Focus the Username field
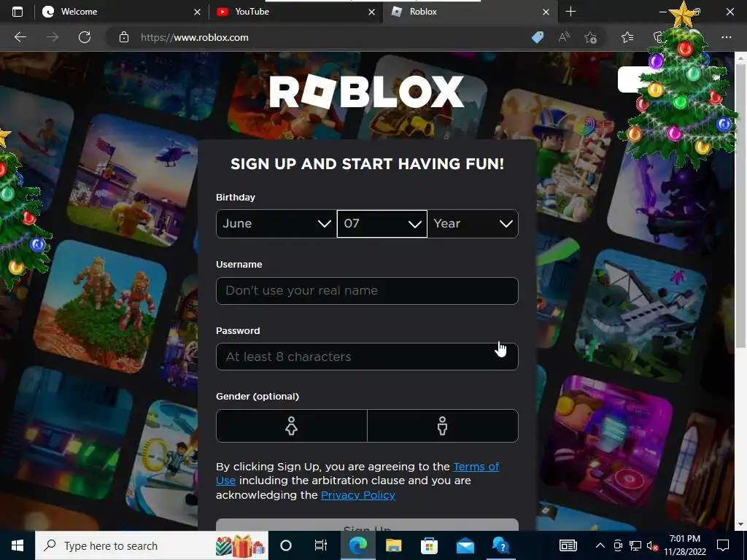This screenshot has width=747, height=560. tap(367, 290)
